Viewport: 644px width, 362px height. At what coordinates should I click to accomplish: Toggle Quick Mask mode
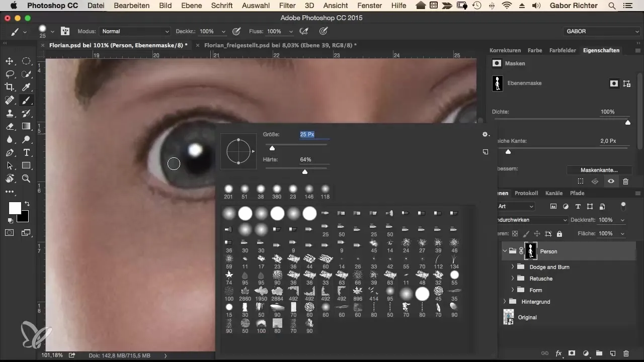click(x=10, y=233)
